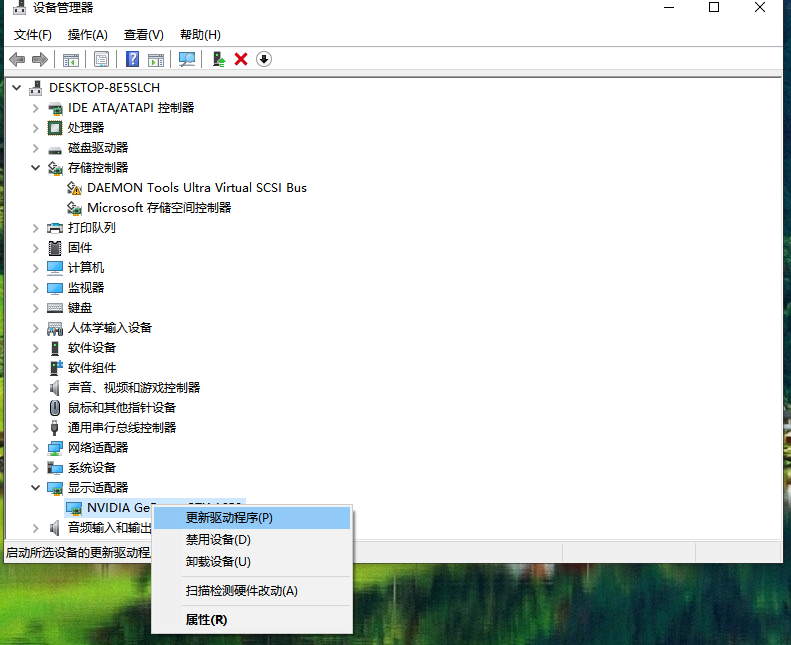The width and height of the screenshot is (791, 645).
Task: Click the 通用串行总线控制器 USB icon
Action: (54, 428)
